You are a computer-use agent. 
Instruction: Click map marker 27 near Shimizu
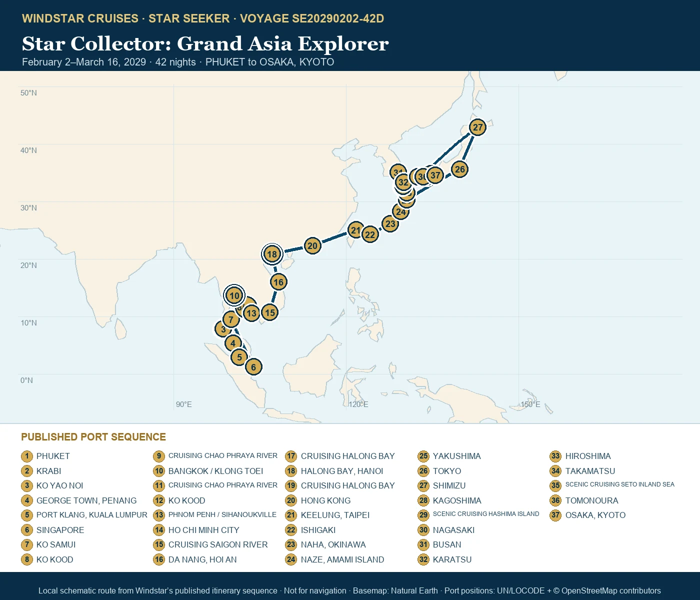point(478,127)
